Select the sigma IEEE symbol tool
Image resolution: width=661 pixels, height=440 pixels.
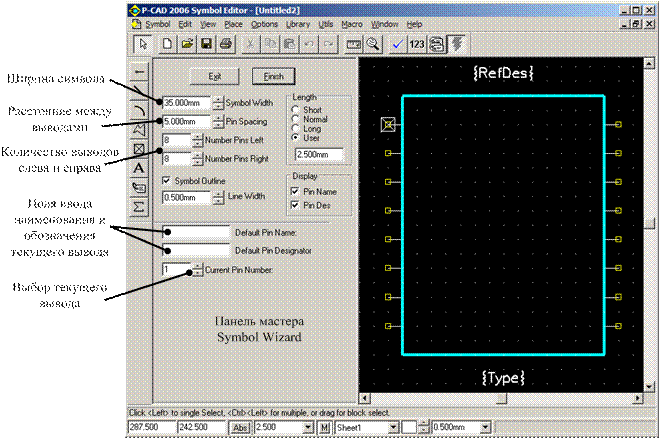(139, 207)
